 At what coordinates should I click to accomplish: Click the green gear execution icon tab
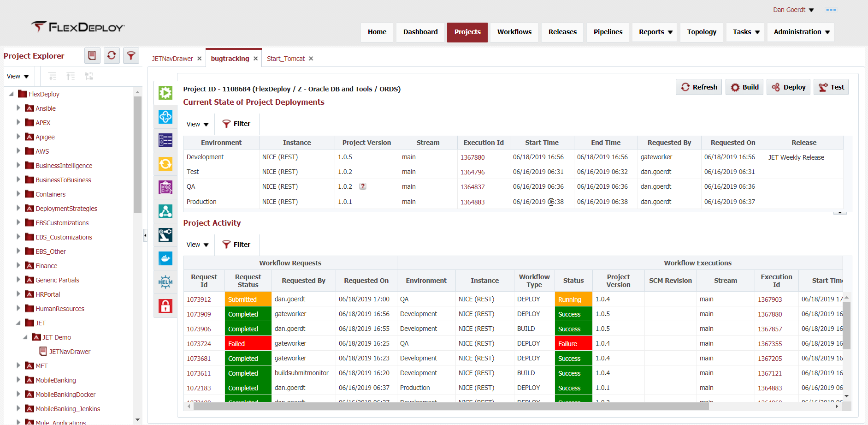[165, 93]
